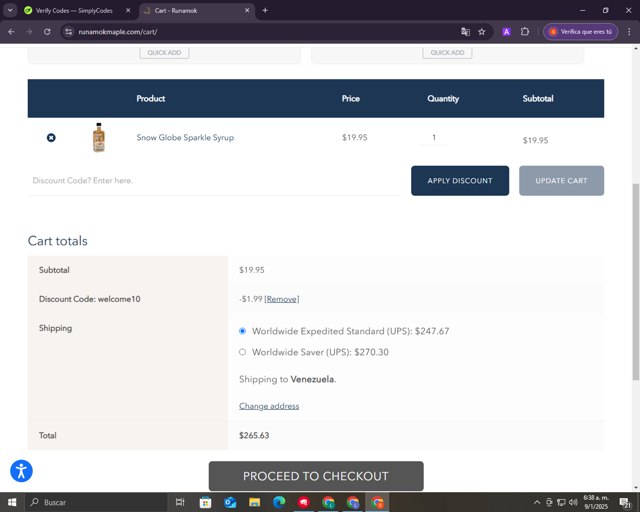Open Chrome three-dot menu
This screenshot has width=640, height=512.
pyautogui.click(x=629, y=32)
